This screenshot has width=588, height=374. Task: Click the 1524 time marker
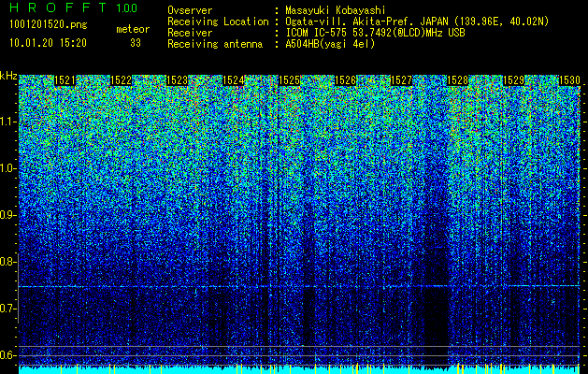(234, 80)
